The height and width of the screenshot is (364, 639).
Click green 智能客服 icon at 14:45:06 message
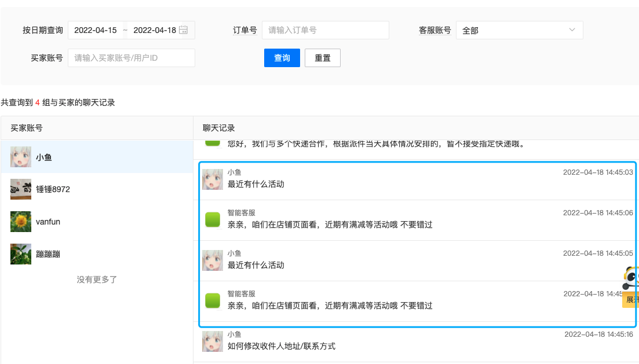click(213, 220)
